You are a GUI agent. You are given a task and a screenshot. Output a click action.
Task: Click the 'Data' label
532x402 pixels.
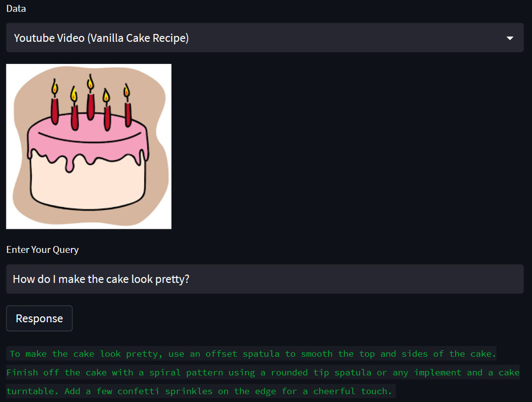coord(16,8)
